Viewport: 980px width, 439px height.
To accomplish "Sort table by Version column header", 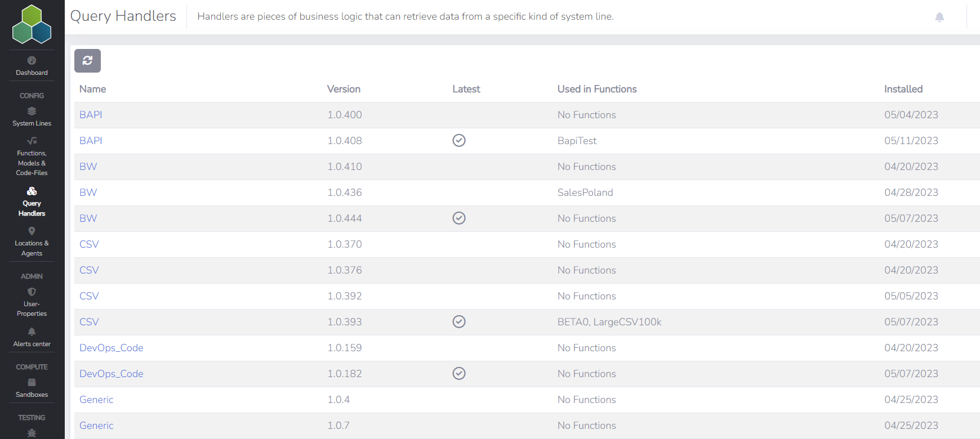I will pyautogui.click(x=344, y=89).
